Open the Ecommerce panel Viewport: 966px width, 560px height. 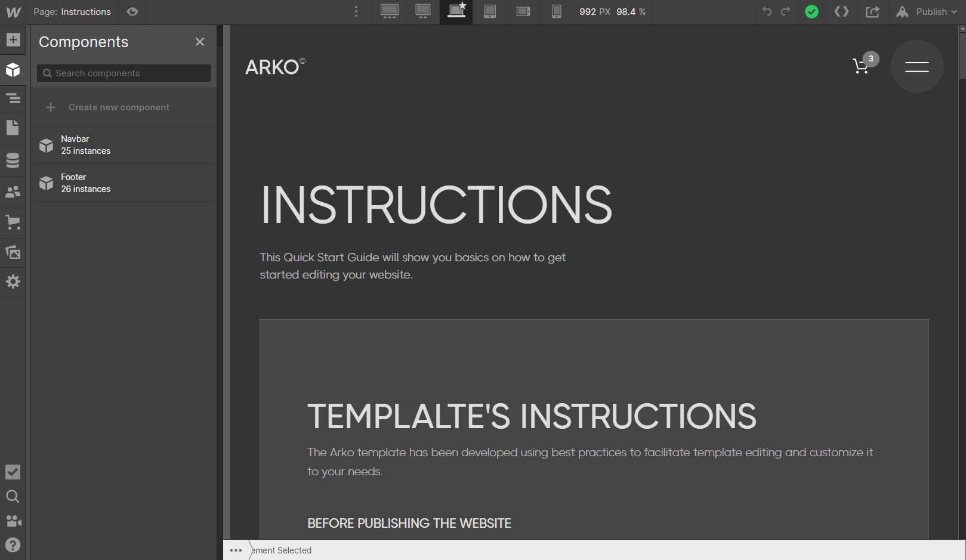tap(13, 222)
